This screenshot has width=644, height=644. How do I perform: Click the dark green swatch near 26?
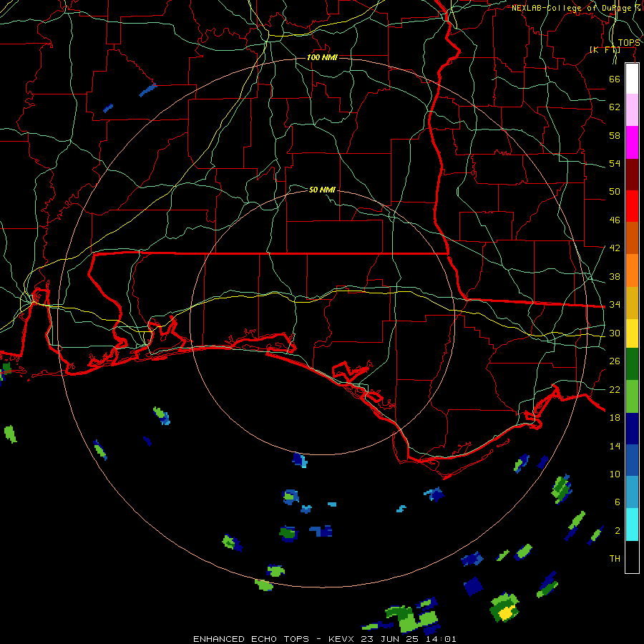click(632, 364)
